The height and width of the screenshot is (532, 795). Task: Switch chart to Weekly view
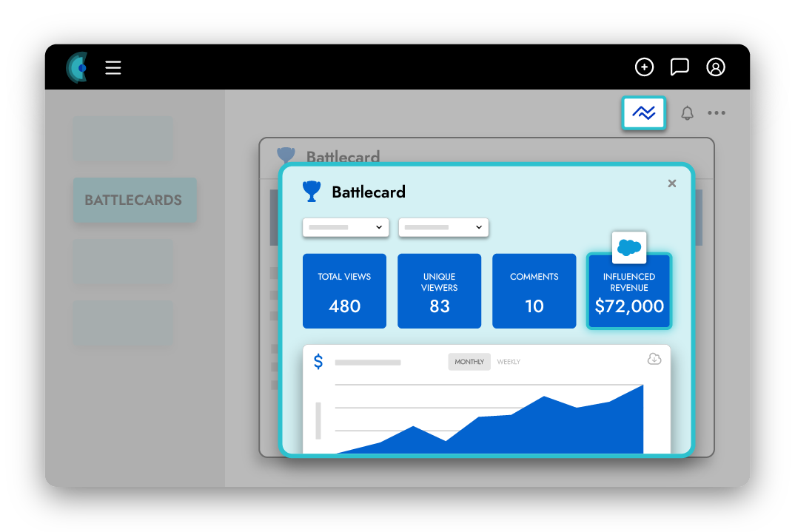[x=509, y=362]
